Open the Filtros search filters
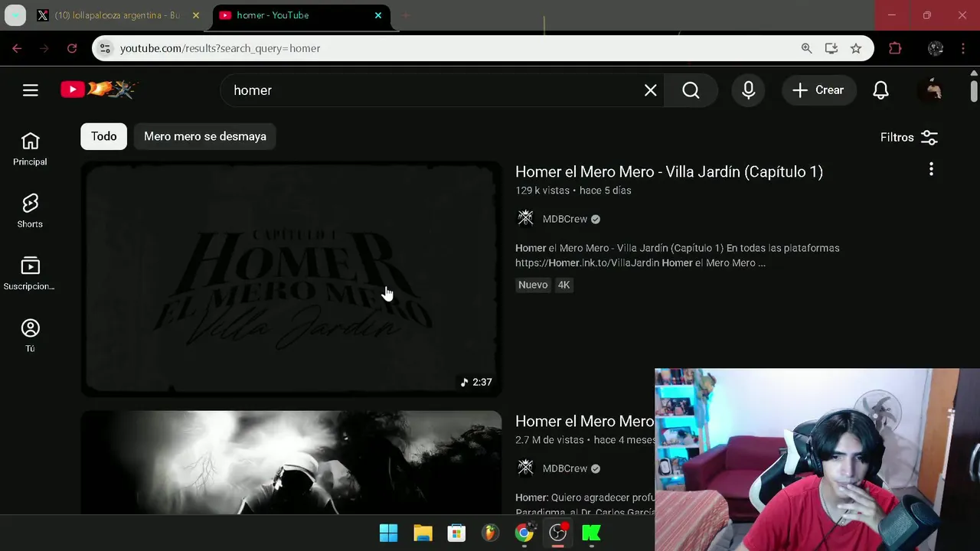Viewport: 980px width, 551px height. coord(909,137)
